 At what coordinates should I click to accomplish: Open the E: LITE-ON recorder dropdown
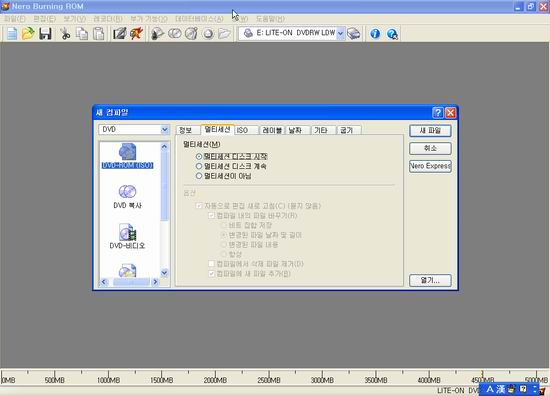tap(340, 34)
